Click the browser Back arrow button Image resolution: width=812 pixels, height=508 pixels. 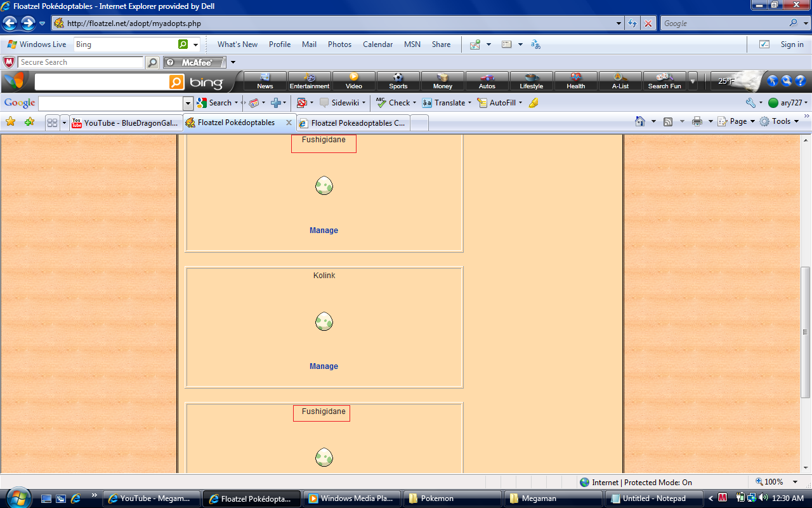pos(10,23)
